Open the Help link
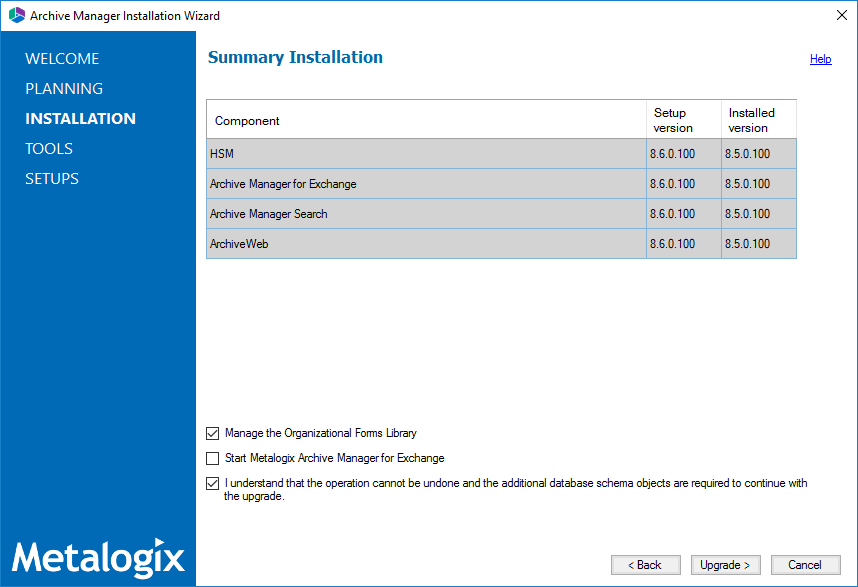 820,59
